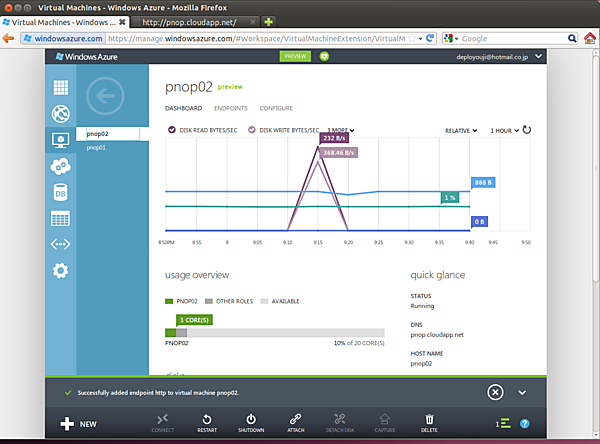Image resolution: width=600 pixels, height=444 pixels.
Task: Close the Virtual Machines browser tab
Action: point(122,22)
